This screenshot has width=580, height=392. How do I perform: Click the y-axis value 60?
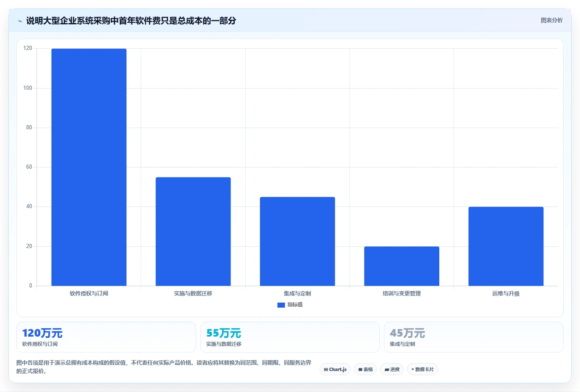click(29, 167)
